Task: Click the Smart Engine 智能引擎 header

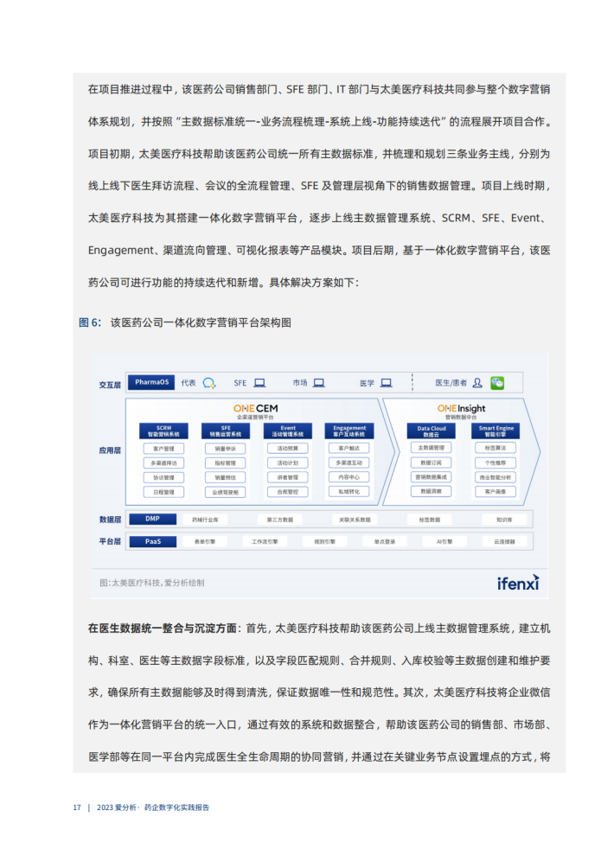Action: click(496, 431)
